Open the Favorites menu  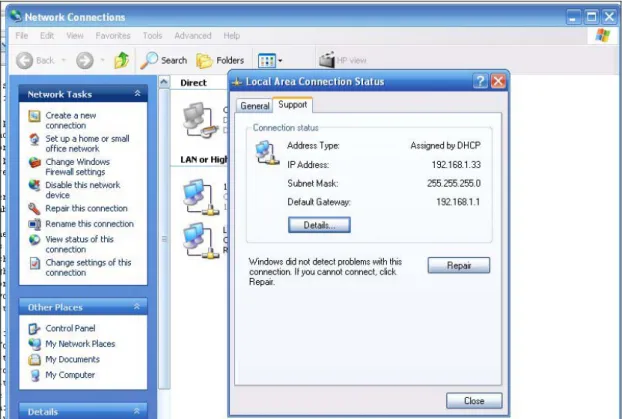point(113,36)
